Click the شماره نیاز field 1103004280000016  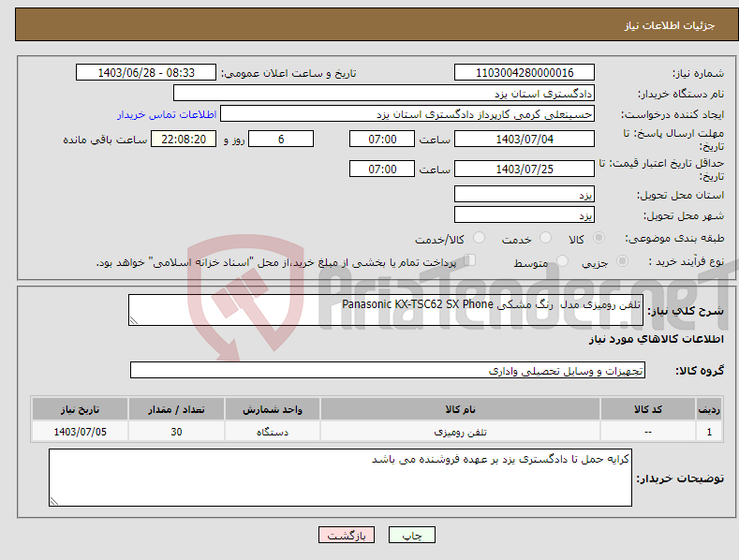point(525,73)
